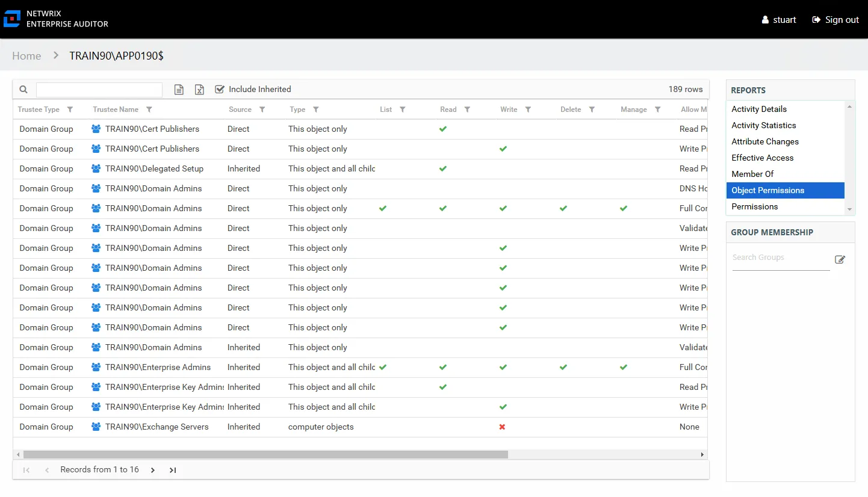Click the Netwrix Enterprise Auditor logo

(x=12, y=19)
